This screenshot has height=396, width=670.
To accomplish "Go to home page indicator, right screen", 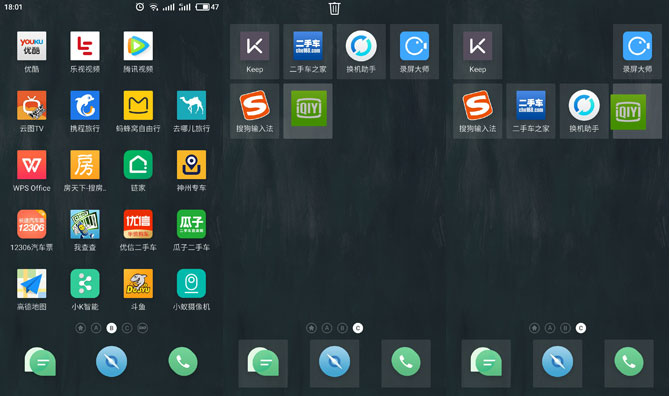I will point(535,328).
